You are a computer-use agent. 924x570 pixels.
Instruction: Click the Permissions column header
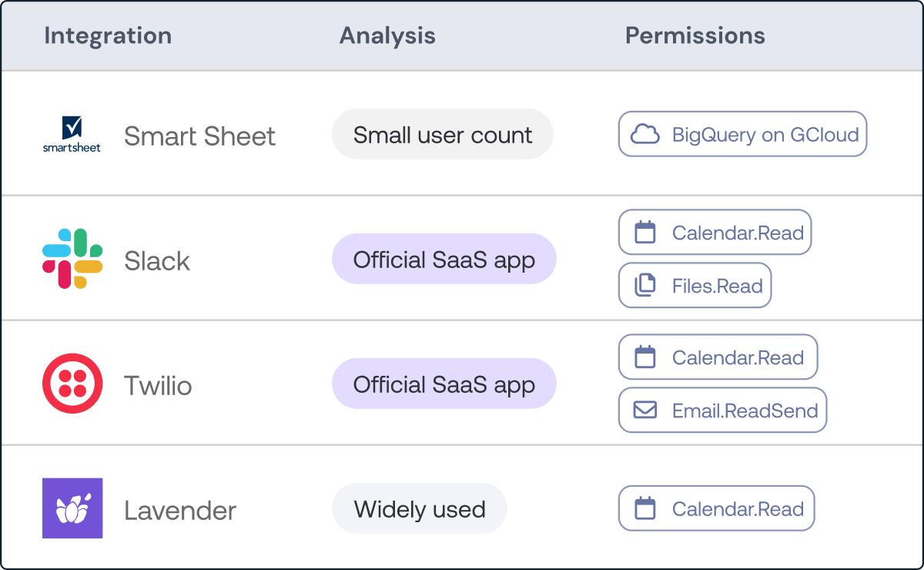point(695,35)
